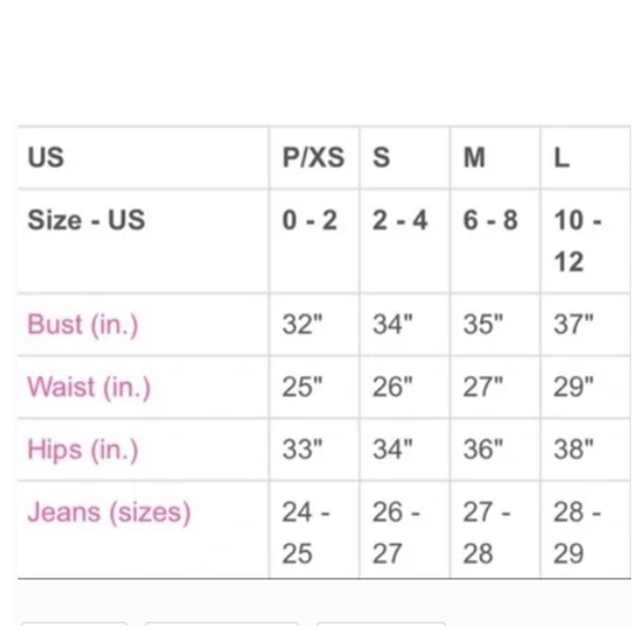Screen dimensions: 644x644
Task: Click the P/XS column header
Action: point(313,157)
